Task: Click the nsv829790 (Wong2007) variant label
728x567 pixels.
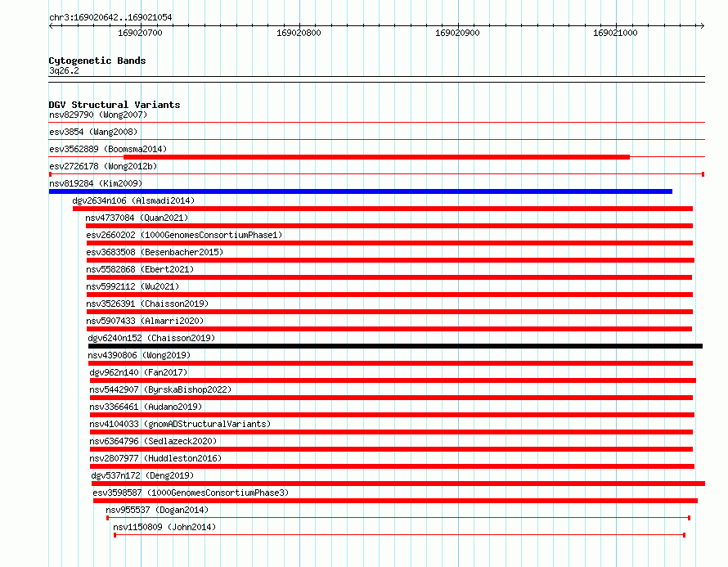Action: [x=98, y=115]
